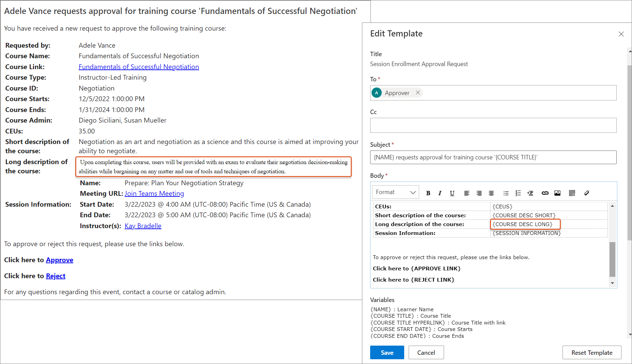Insert a table into the body

pos(572,193)
